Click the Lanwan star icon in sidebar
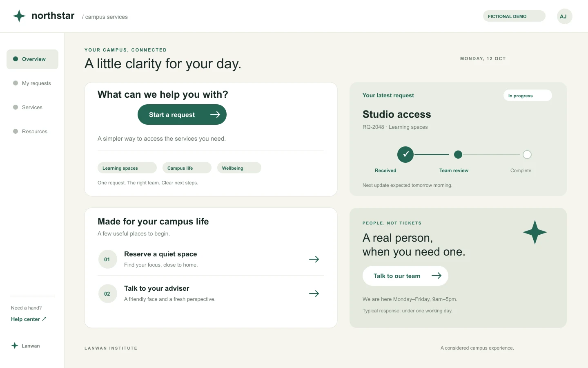 pos(15,346)
